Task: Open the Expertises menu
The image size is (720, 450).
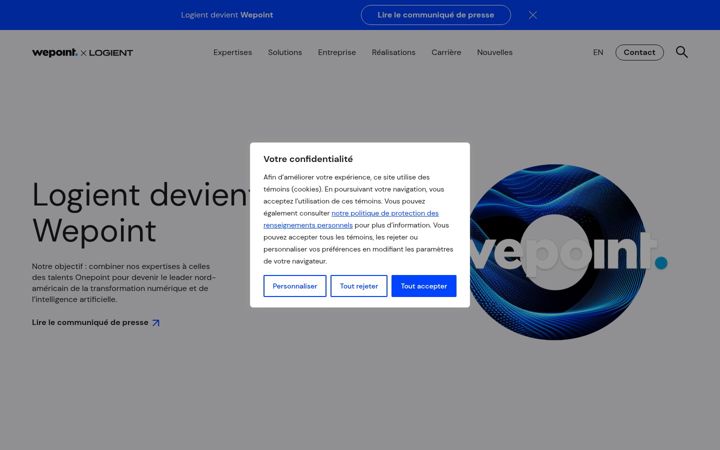Action: [x=232, y=52]
